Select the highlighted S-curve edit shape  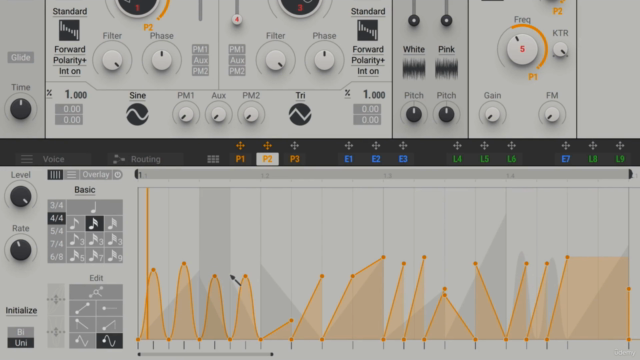pos(109,341)
